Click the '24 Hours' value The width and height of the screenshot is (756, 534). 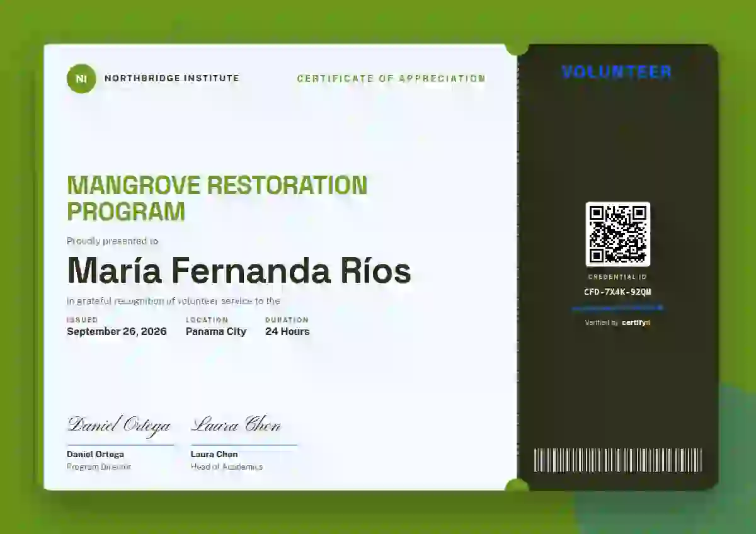point(287,332)
